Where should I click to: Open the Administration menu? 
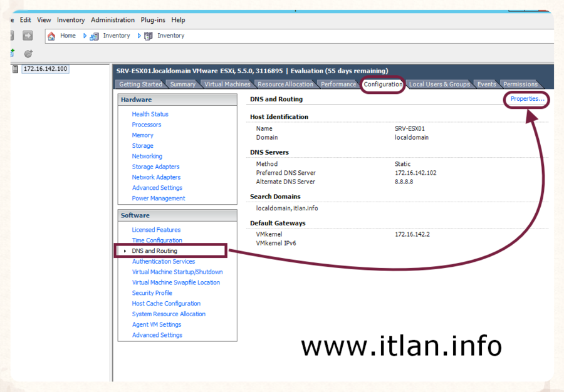[112, 20]
